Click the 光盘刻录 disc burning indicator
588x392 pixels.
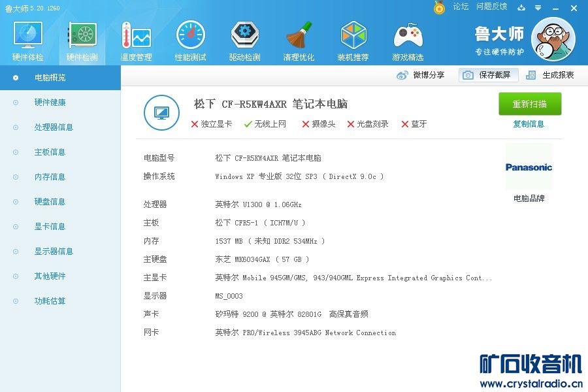(367, 124)
